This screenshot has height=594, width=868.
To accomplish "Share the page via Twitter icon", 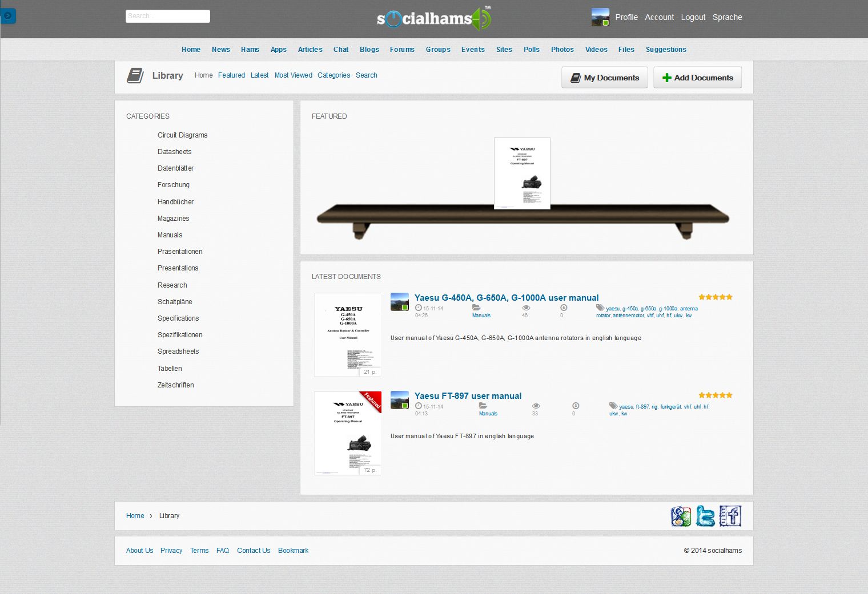I will (705, 516).
